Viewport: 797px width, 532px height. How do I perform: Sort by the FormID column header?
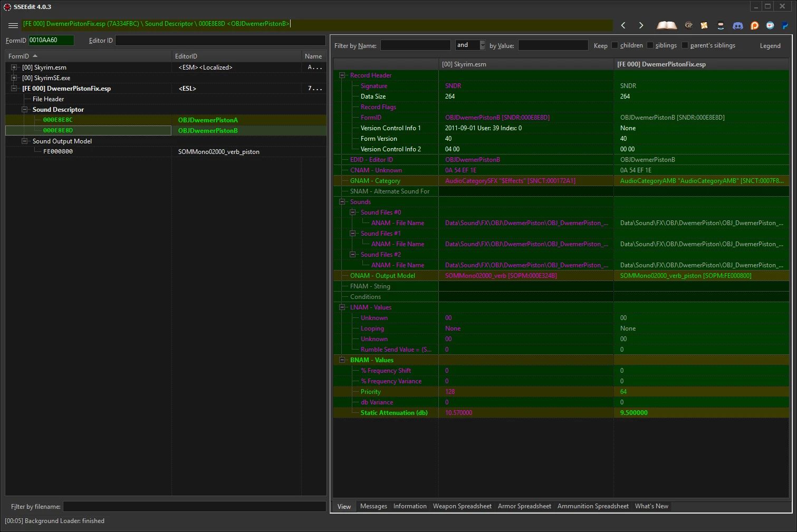pyautogui.click(x=19, y=55)
